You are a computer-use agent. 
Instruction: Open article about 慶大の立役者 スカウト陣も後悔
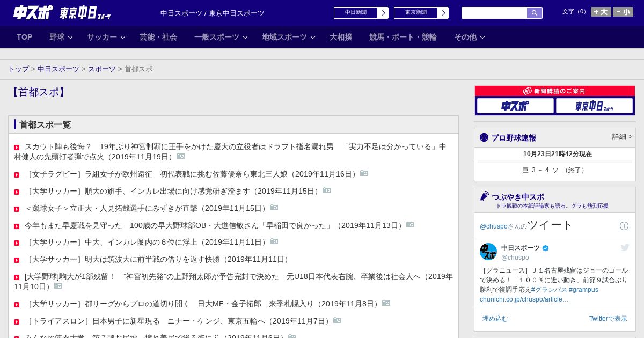pyautogui.click(x=230, y=151)
